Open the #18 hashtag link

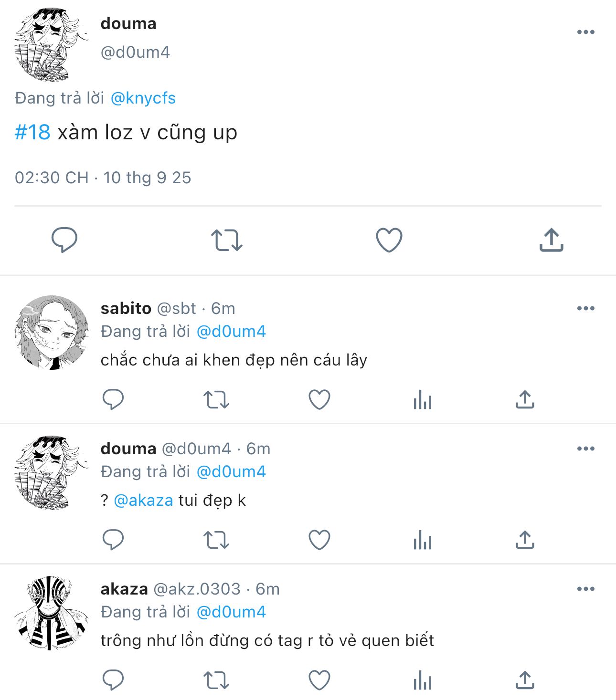32,132
